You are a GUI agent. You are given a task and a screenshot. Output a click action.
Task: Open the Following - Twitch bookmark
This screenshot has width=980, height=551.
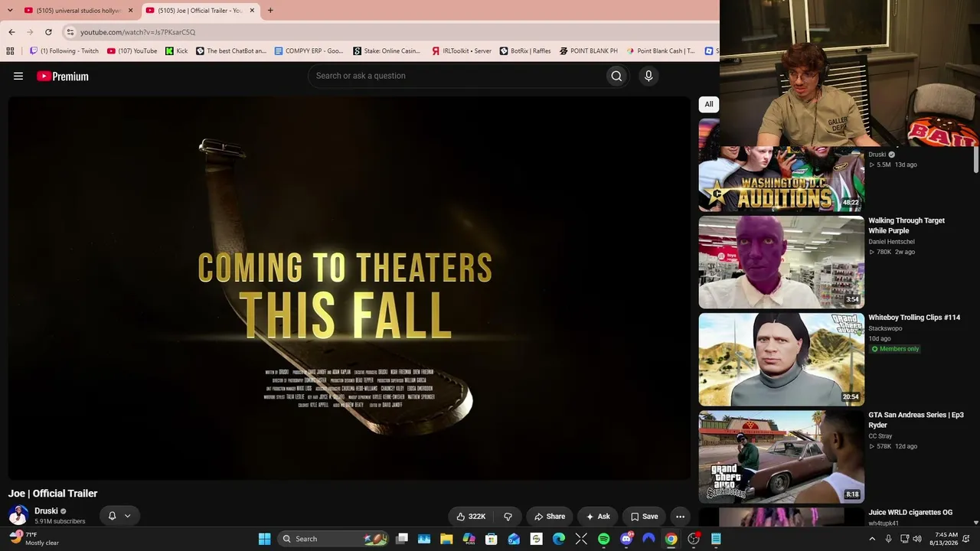[x=64, y=51]
